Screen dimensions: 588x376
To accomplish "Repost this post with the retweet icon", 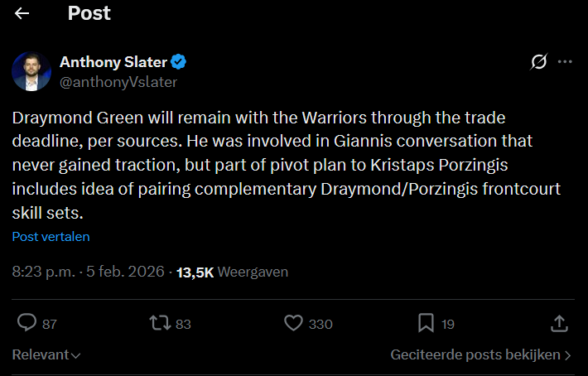I will pos(157,323).
